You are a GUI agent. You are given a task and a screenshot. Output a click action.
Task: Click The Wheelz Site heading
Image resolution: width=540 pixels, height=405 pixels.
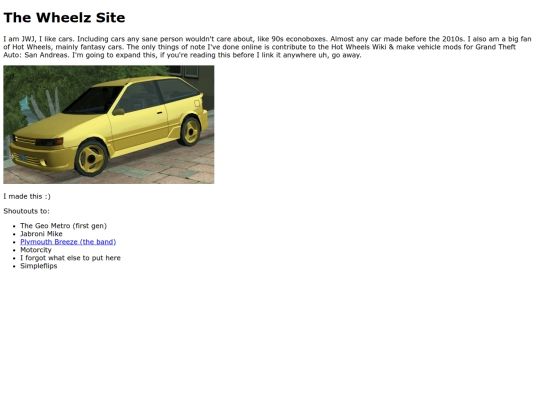[64, 18]
